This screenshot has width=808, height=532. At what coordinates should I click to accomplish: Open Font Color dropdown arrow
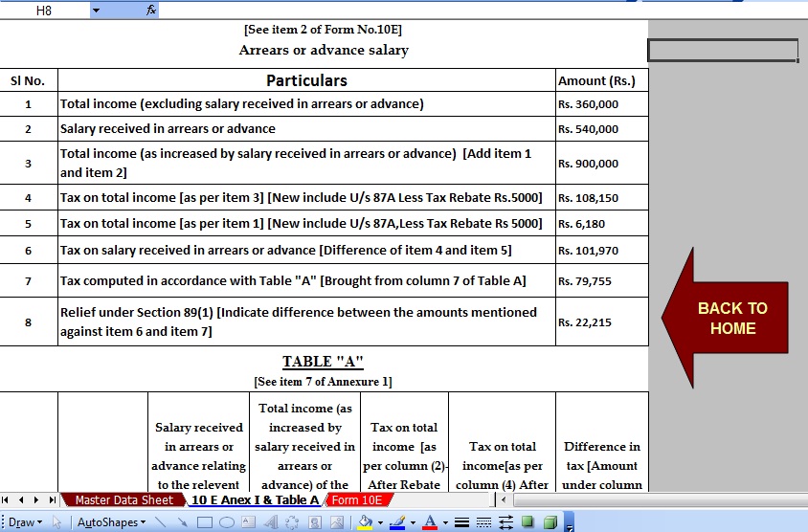pyautogui.click(x=445, y=522)
